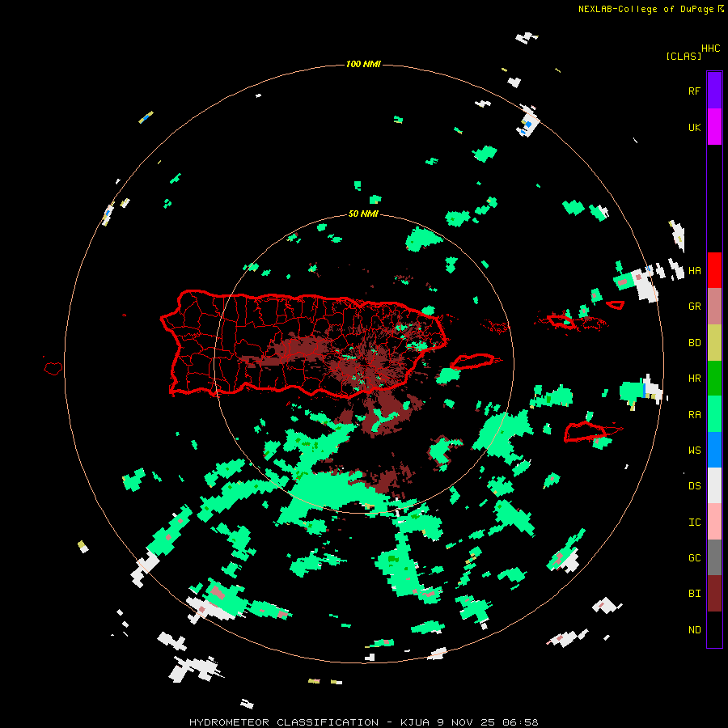Click the 50 NMI range ring label
Screen dimensions: 728x728
[363, 214]
